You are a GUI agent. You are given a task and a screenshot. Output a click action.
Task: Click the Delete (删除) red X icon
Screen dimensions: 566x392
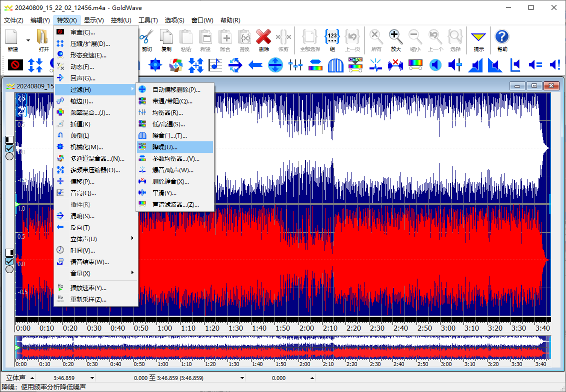coord(263,37)
